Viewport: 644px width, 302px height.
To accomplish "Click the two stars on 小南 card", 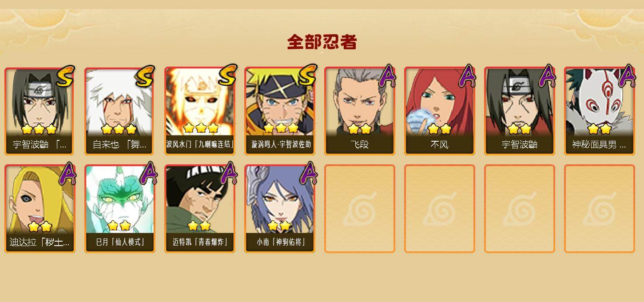I will 279,226.
